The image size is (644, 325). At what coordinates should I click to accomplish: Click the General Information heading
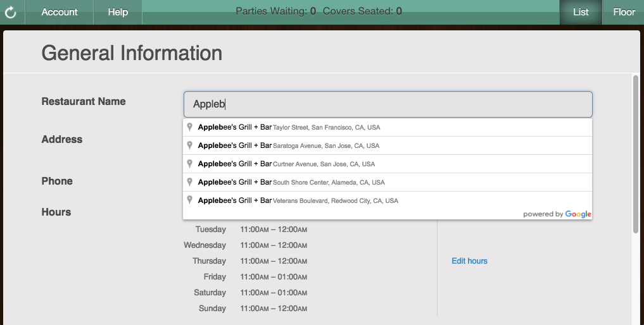[x=132, y=53]
